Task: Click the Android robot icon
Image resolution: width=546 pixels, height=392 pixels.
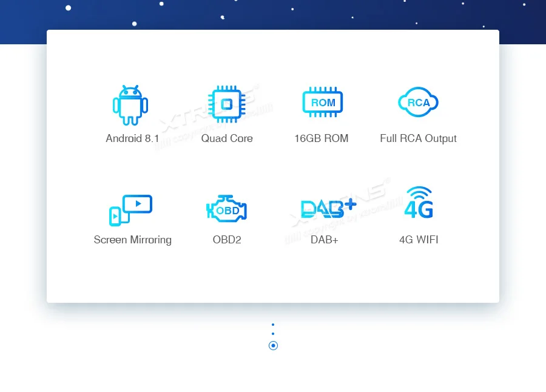Action: coord(130,105)
